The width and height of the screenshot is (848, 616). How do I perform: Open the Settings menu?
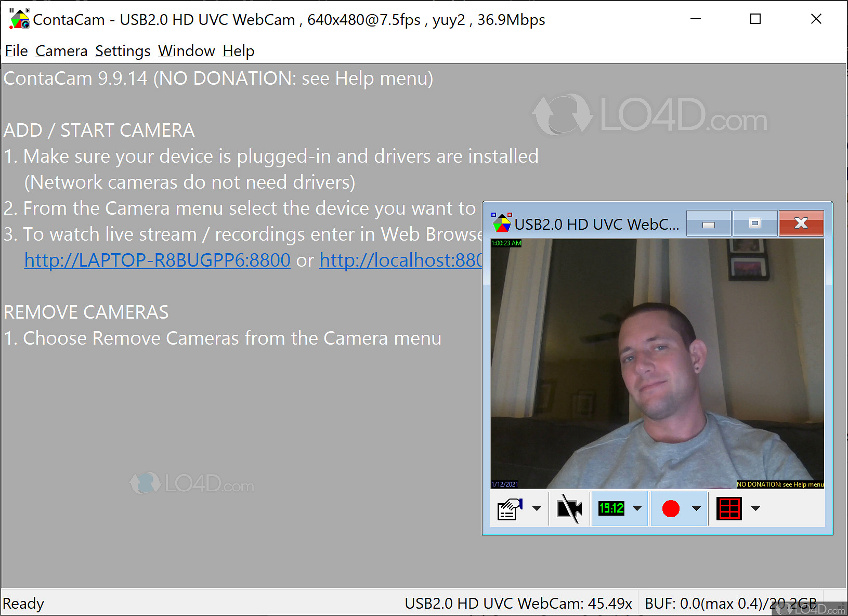coord(123,51)
